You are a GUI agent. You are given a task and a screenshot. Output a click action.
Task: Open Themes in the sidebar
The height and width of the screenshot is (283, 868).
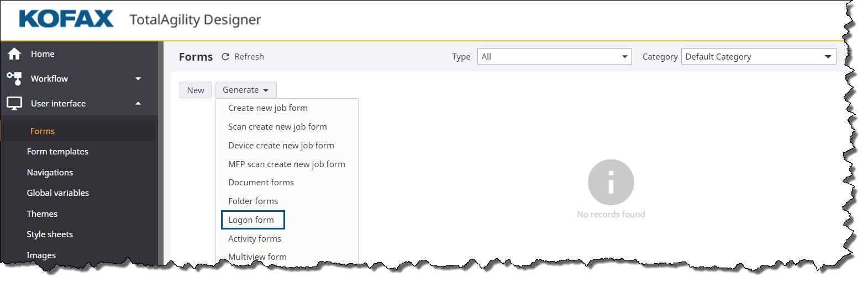[42, 213]
